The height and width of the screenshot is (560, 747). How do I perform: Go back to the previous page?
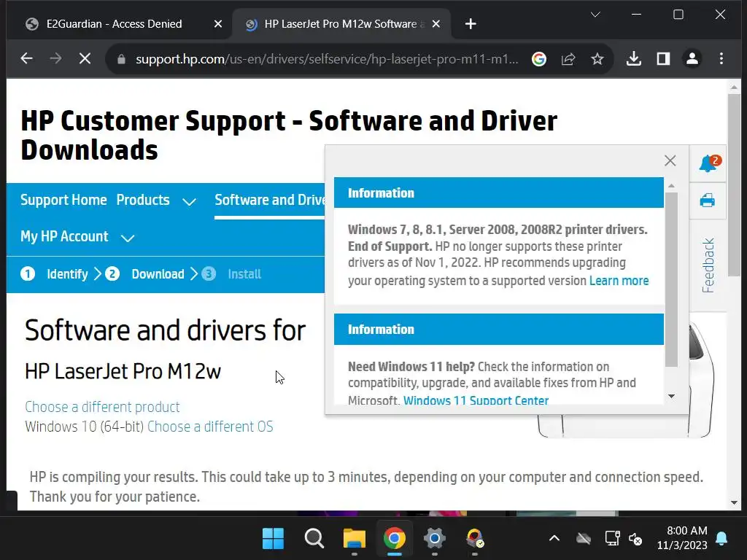pyautogui.click(x=27, y=58)
